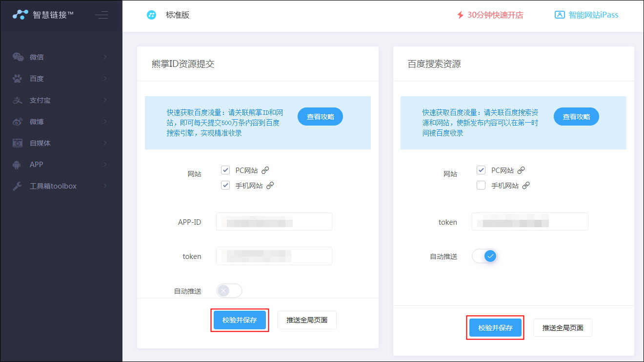Click the Android APP icon in sidebar
The width and height of the screenshot is (644, 362).
[17, 165]
